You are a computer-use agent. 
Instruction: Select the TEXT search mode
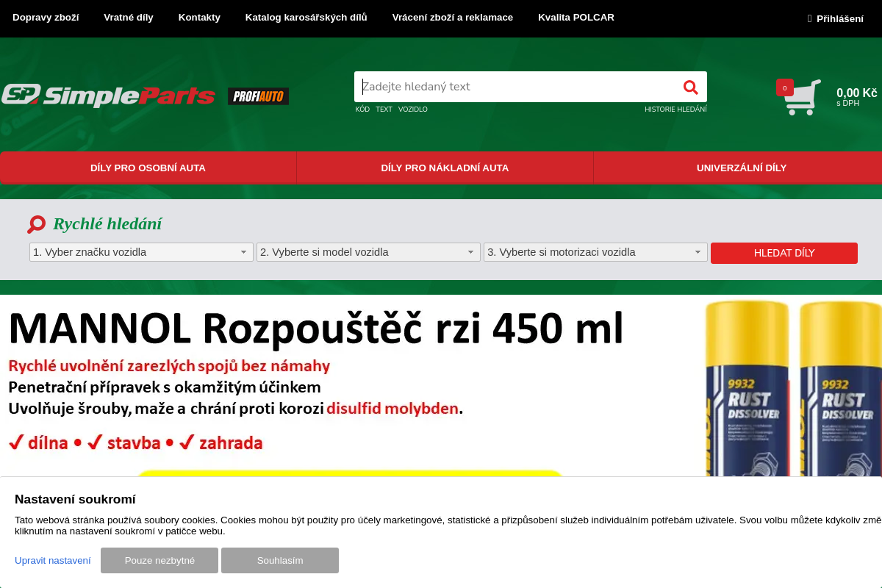(383, 109)
